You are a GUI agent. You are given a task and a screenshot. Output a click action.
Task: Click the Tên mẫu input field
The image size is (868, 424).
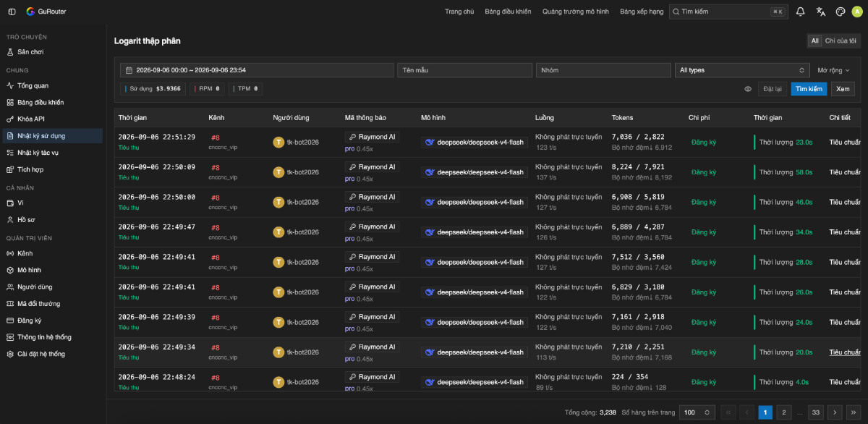point(464,70)
